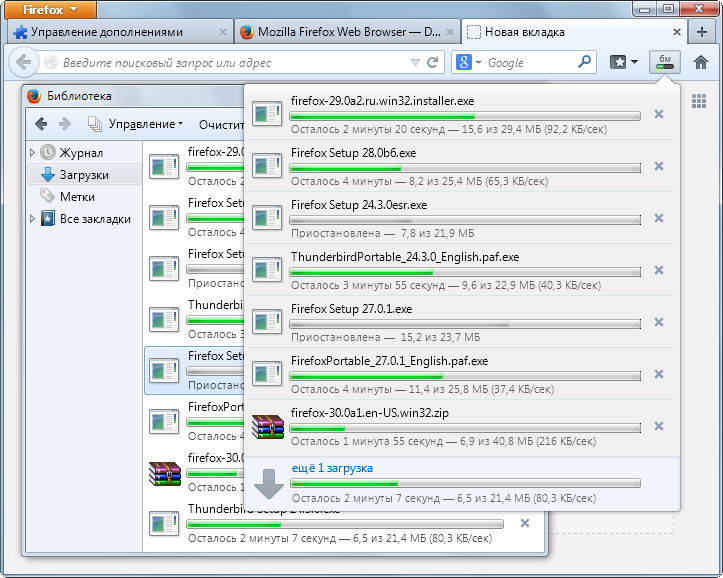Open a new tab with plus button
723x578 pixels.
pyautogui.click(x=702, y=32)
